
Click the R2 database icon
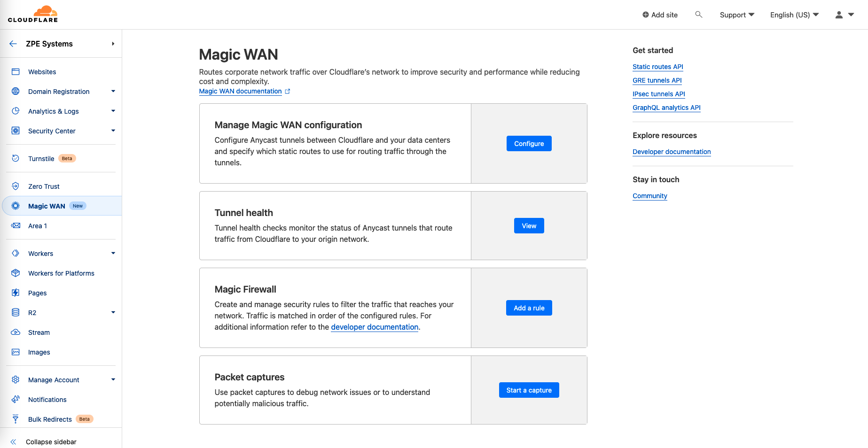(16, 313)
